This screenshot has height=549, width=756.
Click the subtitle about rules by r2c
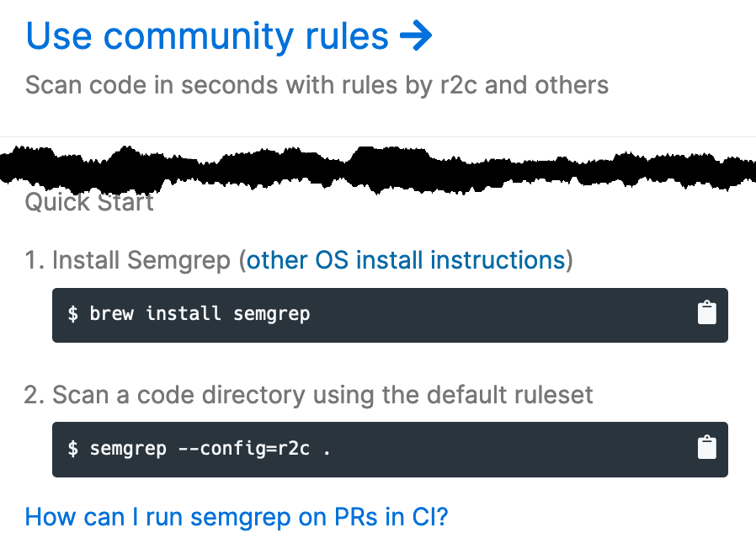click(317, 85)
